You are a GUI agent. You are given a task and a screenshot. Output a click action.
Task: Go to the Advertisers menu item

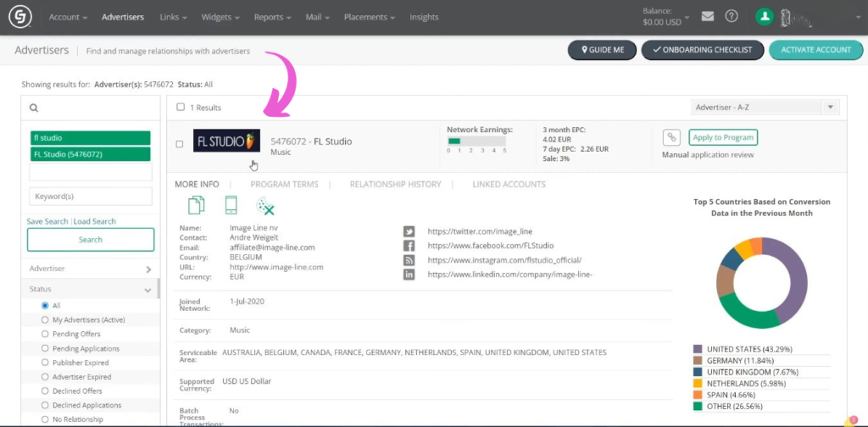pyautogui.click(x=123, y=17)
